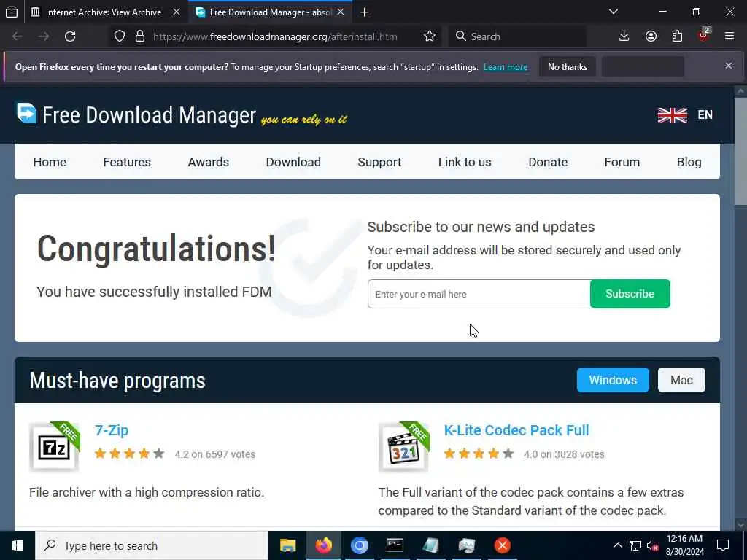Click the Firefox taskbar icon

[323, 545]
